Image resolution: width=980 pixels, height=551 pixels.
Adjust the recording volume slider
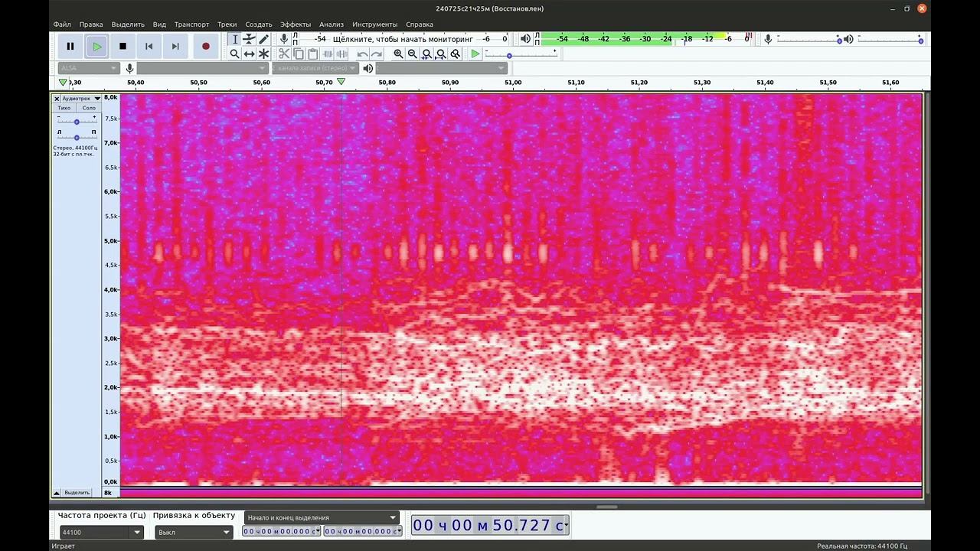click(x=809, y=39)
